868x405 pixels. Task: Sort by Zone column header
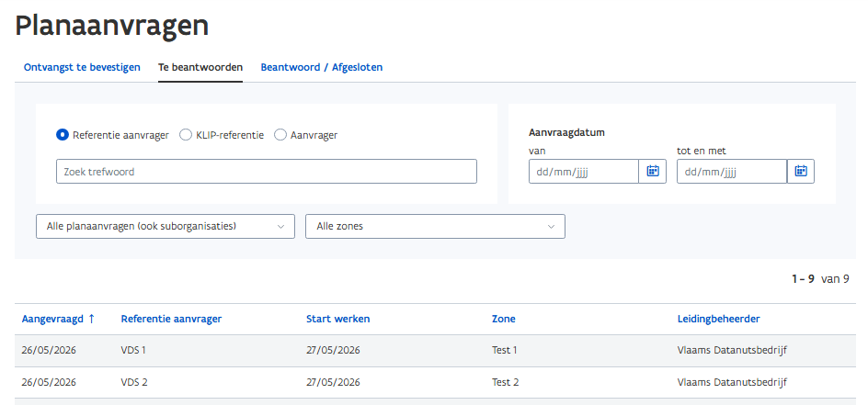[504, 319]
